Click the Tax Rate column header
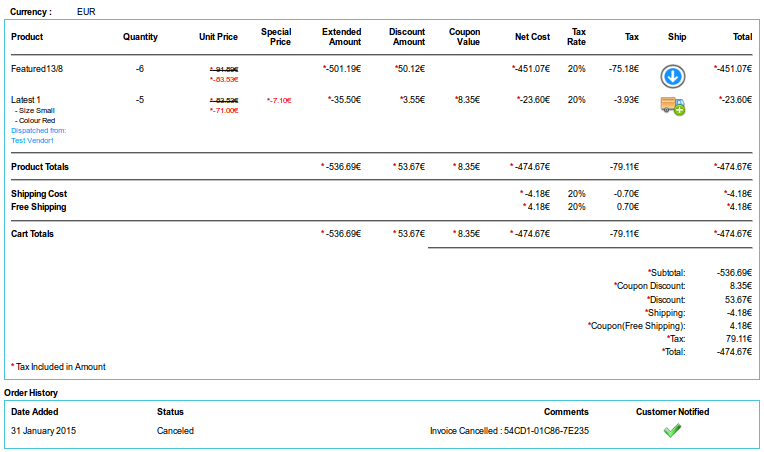Image resolution: width=764 pixels, height=452 pixels. [577, 37]
